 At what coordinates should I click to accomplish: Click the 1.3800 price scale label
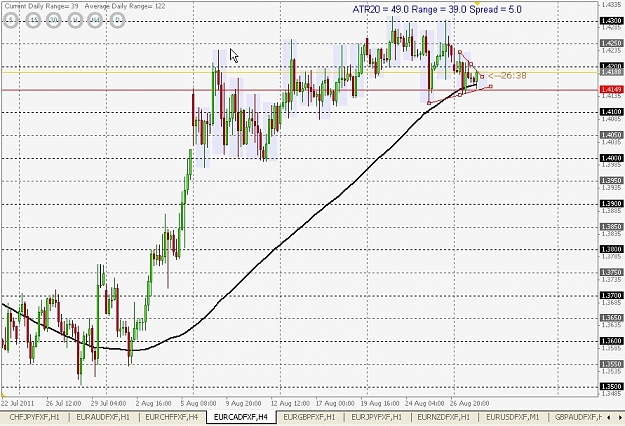tap(611, 249)
